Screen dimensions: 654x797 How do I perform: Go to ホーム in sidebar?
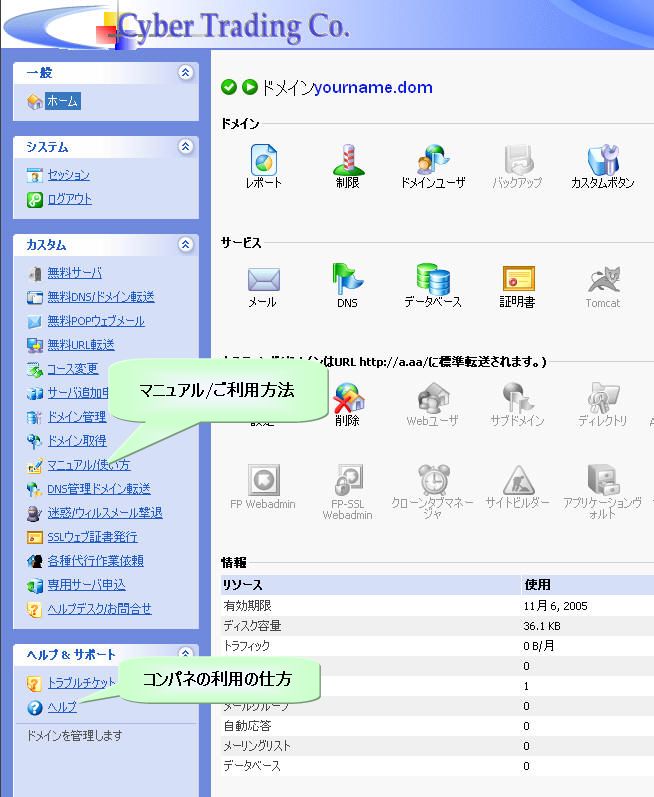click(x=62, y=101)
